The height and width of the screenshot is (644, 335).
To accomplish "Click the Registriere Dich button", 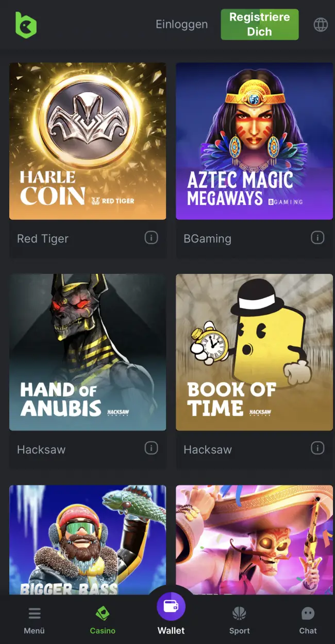I will [260, 24].
